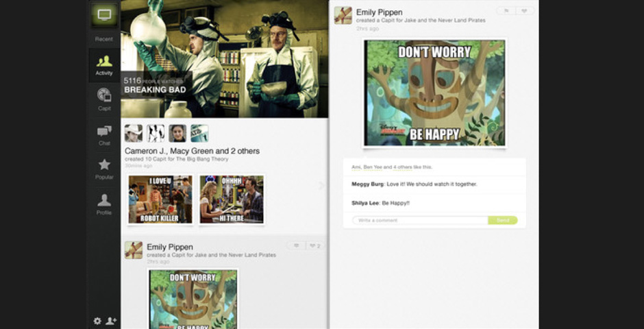Open the Chat sidebar tab
The image size is (644, 329).
tap(104, 136)
